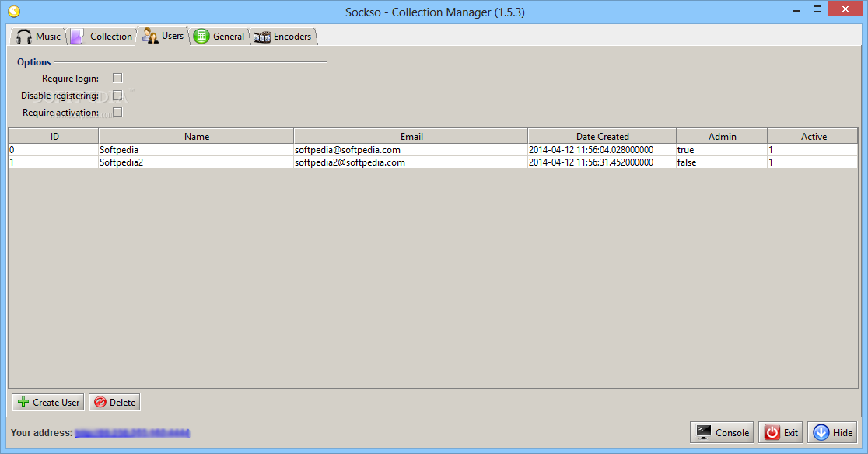Click the Delete user button

coord(114,402)
